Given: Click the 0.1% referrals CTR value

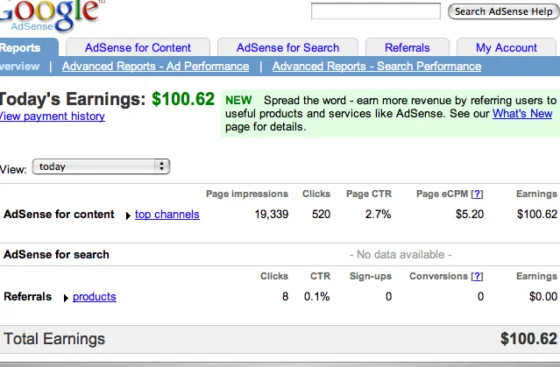Looking at the screenshot, I should click(x=317, y=297).
